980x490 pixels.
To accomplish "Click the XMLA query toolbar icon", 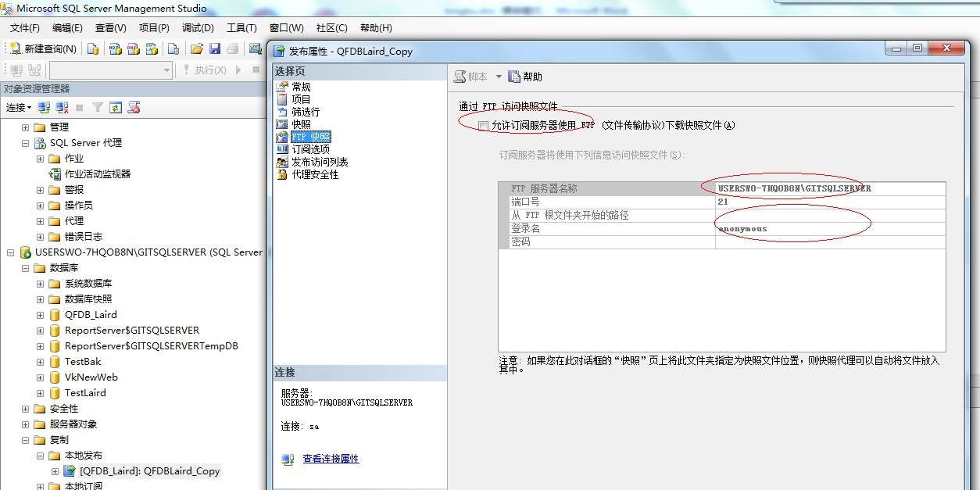I will pos(152,48).
